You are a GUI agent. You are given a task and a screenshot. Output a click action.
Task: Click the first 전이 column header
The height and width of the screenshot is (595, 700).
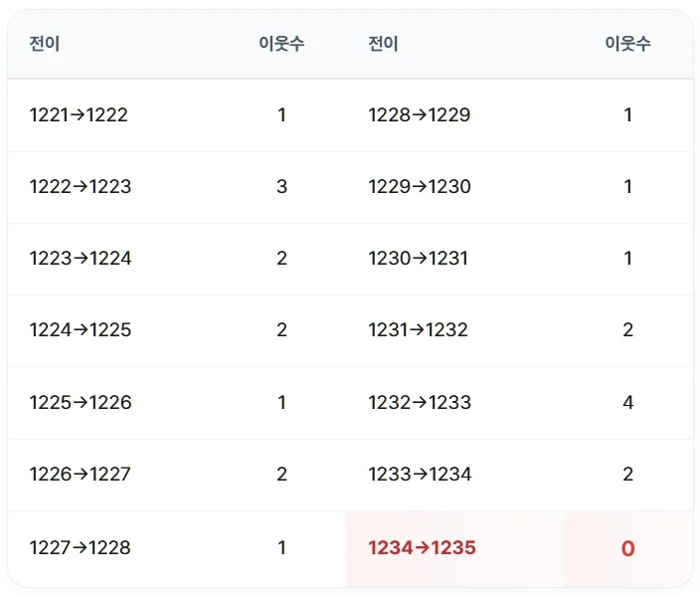coord(44,44)
